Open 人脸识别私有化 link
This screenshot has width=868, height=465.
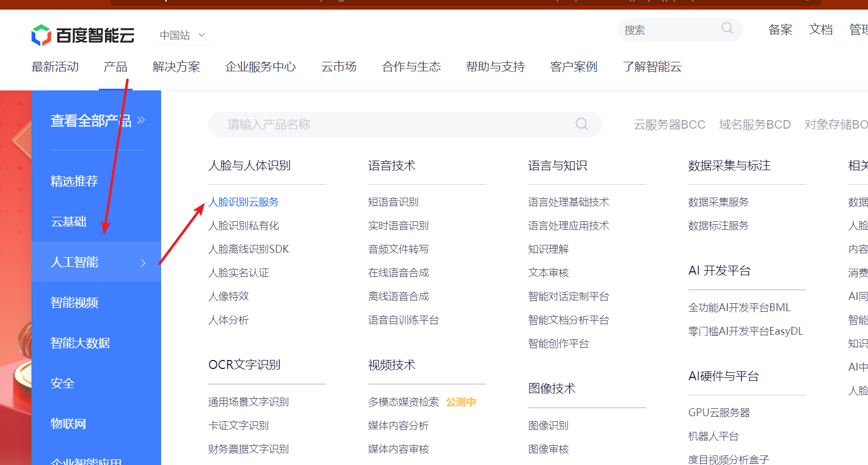244,226
